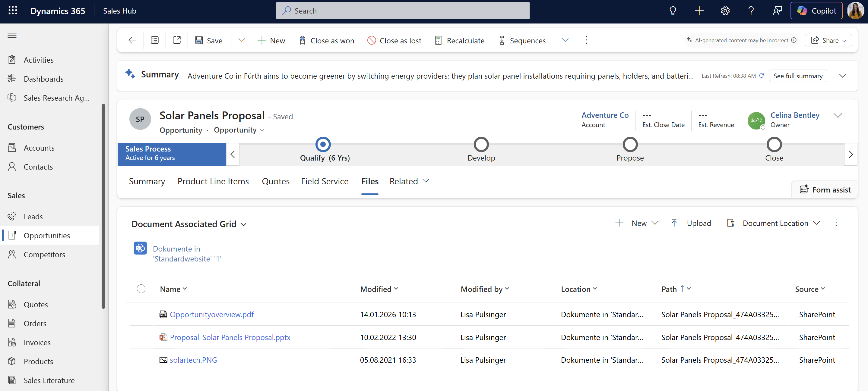Screen dimensions: 868x391
Task: Open Sequences command
Action: pyautogui.click(x=522, y=40)
